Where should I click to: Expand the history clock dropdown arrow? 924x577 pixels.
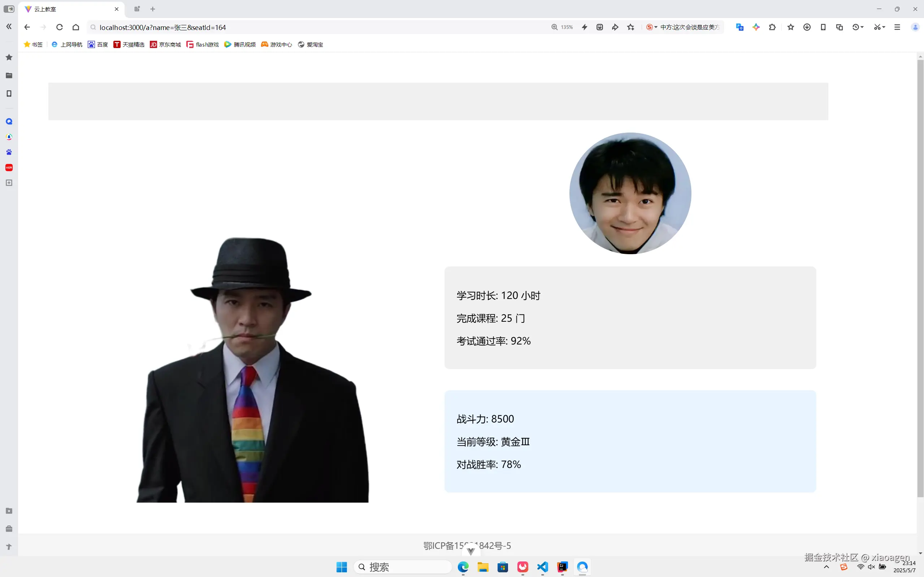862,27
